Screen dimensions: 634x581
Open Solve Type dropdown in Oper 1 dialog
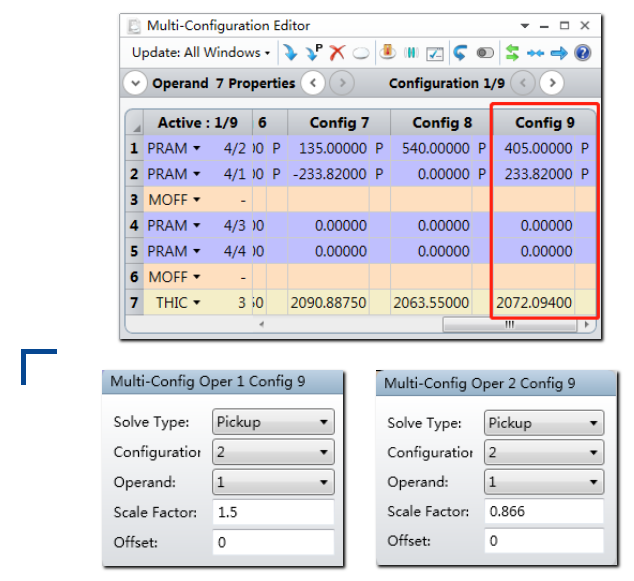click(272, 422)
